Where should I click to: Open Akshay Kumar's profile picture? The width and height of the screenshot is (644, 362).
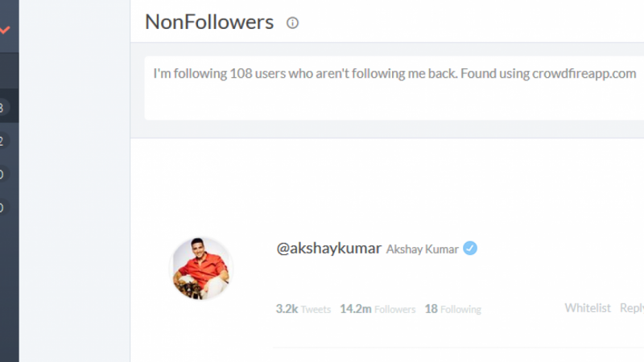click(x=200, y=269)
